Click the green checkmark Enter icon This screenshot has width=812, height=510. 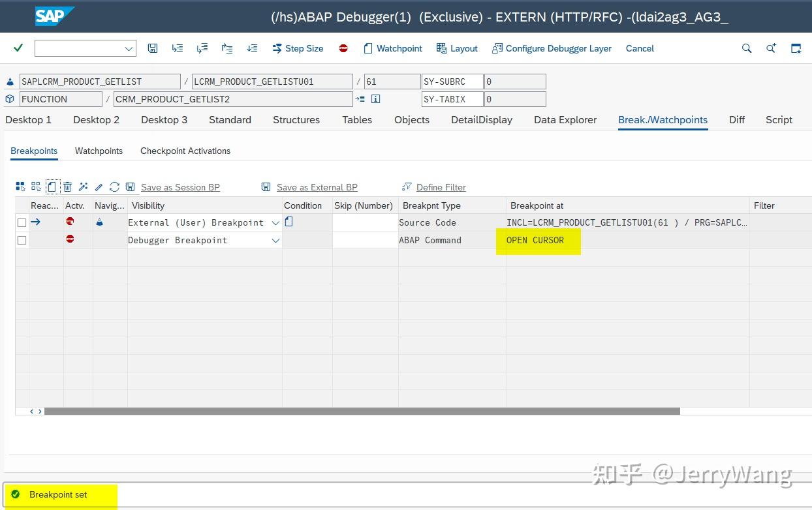click(x=18, y=48)
